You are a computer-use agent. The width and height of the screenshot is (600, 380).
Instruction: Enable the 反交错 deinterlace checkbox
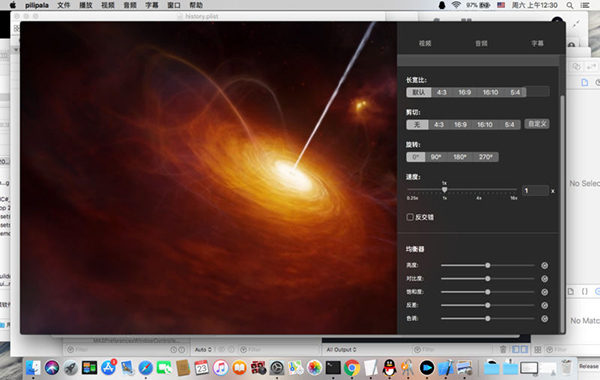(x=410, y=217)
